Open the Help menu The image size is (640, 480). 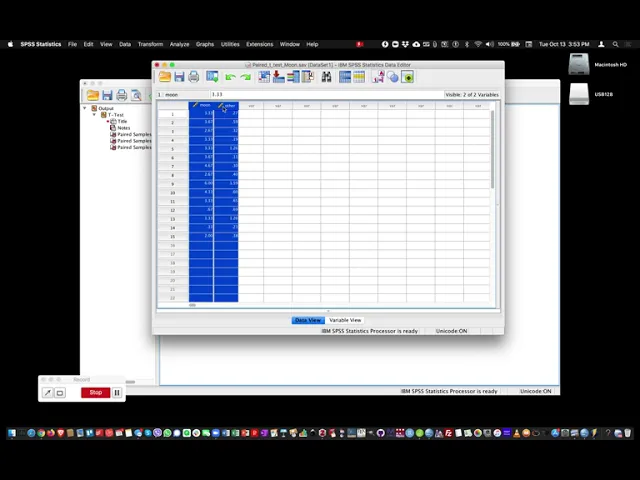pos(312,44)
